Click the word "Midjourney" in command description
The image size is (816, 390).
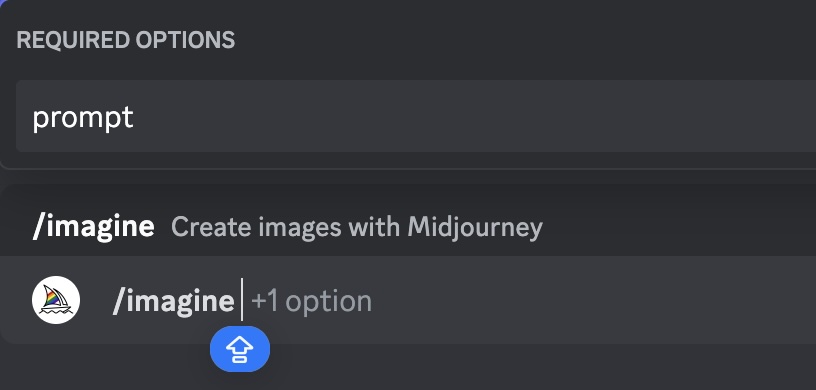click(x=475, y=227)
